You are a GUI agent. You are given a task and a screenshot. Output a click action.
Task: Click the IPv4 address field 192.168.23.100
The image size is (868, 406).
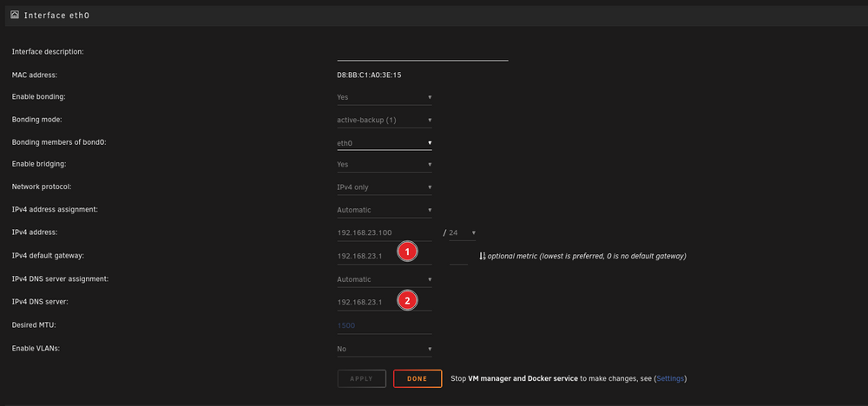(385, 232)
